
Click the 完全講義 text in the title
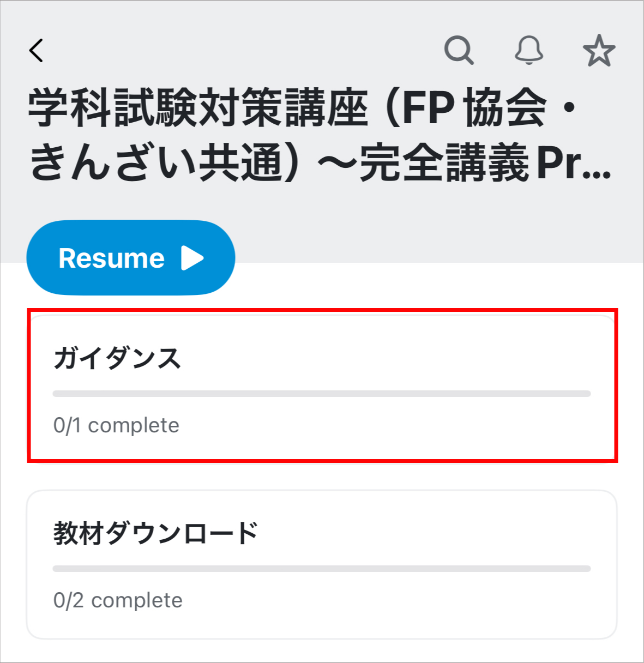[x=443, y=163]
